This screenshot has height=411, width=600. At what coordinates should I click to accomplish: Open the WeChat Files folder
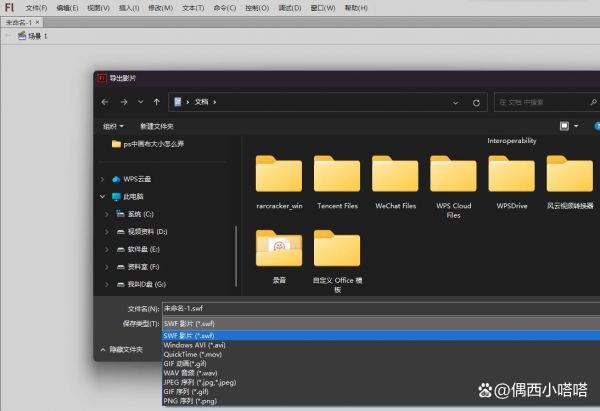[395, 180]
